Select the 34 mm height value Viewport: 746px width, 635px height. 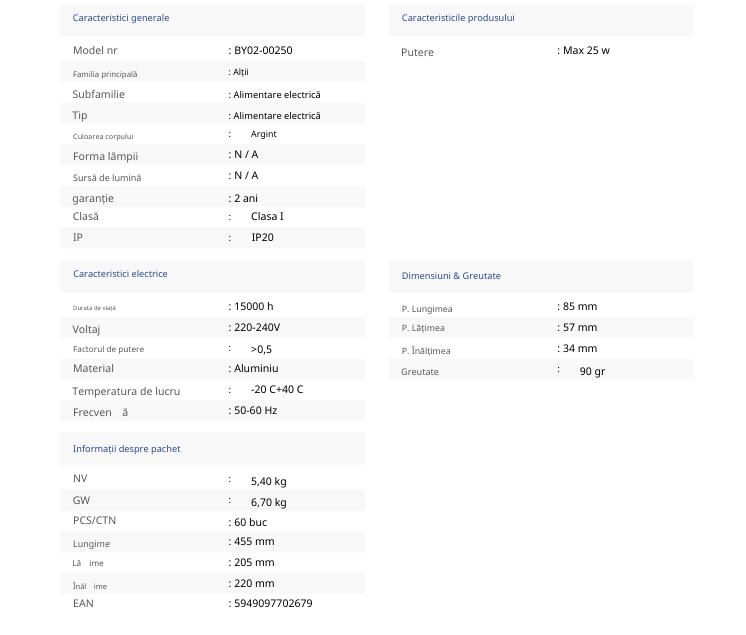[x=580, y=348]
